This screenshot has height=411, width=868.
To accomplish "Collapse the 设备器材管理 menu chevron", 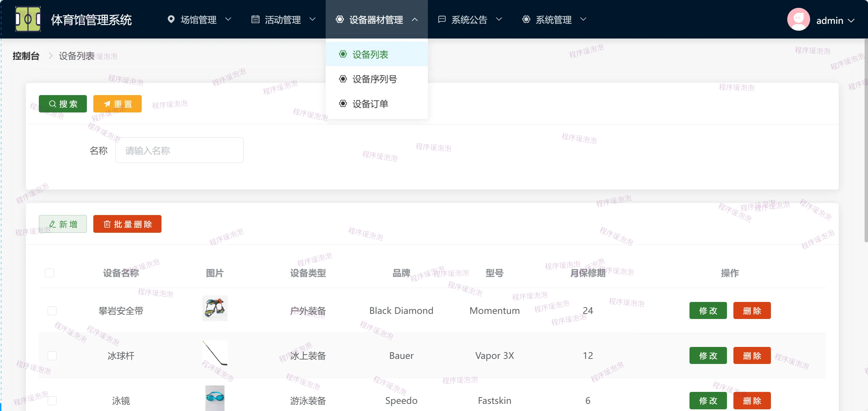I will [x=415, y=19].
